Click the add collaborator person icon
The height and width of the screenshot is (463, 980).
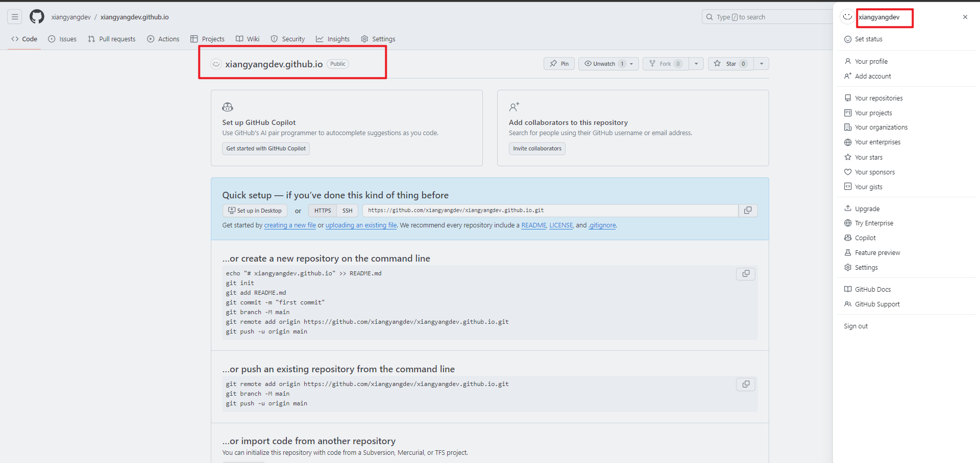click(514, 107)
